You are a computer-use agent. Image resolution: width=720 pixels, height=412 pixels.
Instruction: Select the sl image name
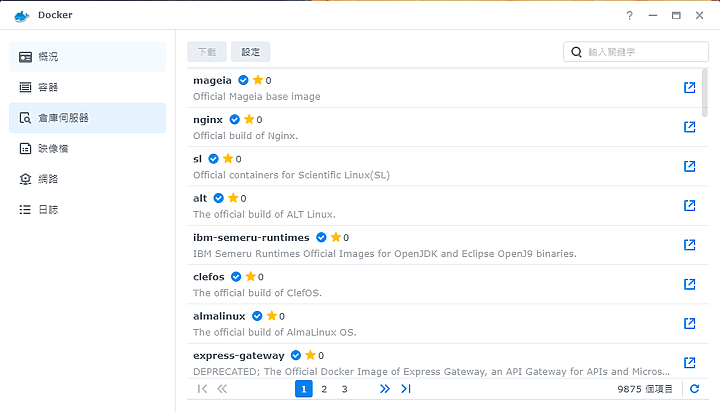[197, 159]
